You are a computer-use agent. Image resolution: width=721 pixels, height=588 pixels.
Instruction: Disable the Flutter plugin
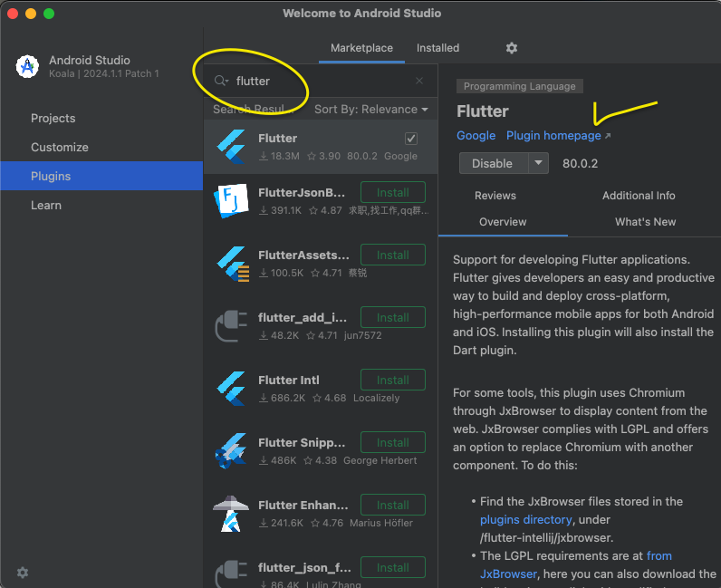click(x=494, y=163)
